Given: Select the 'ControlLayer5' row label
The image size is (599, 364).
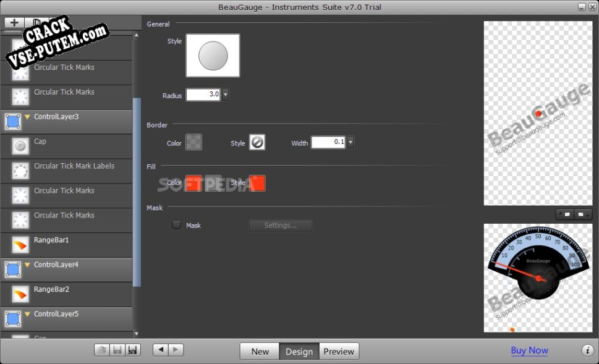Looking at the screenshot, I should (56, 314).
